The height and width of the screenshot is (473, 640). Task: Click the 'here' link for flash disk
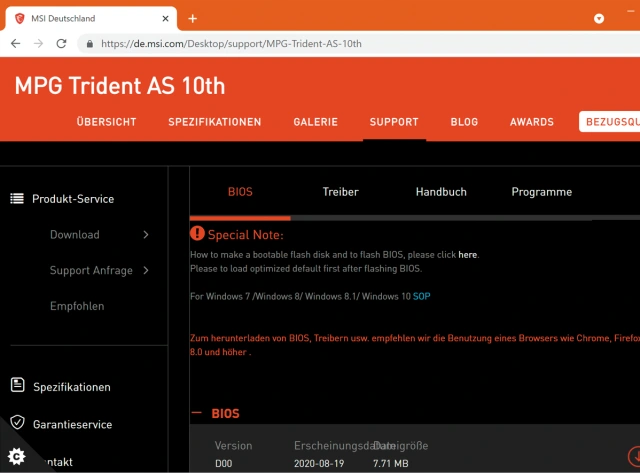(x=467, y=255)
